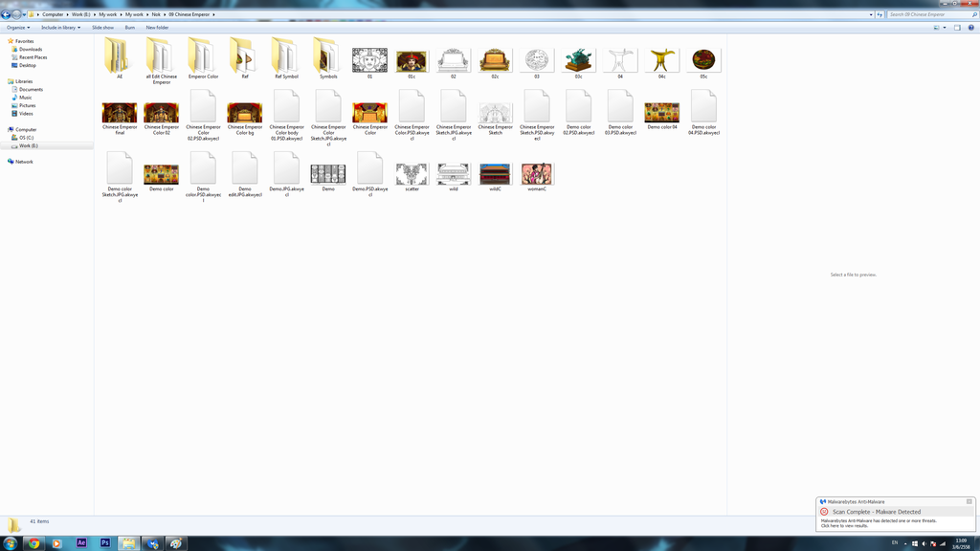Select OS (C:) drive in sidebar
The height and width of the screenshot is (551, 980).
[23, 138]
